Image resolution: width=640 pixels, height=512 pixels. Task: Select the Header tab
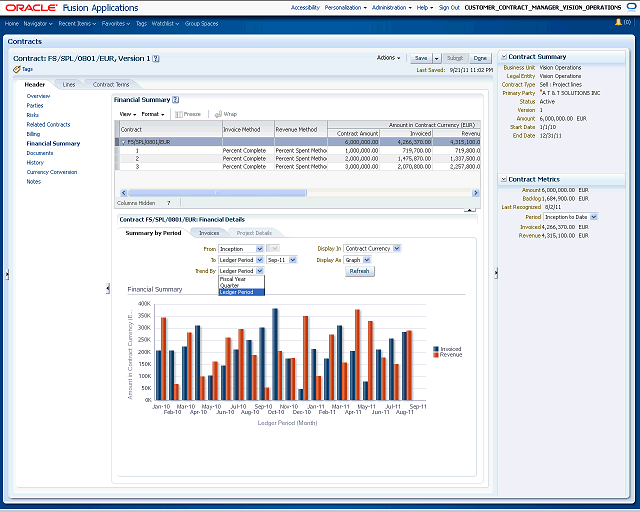click(35, 85)
